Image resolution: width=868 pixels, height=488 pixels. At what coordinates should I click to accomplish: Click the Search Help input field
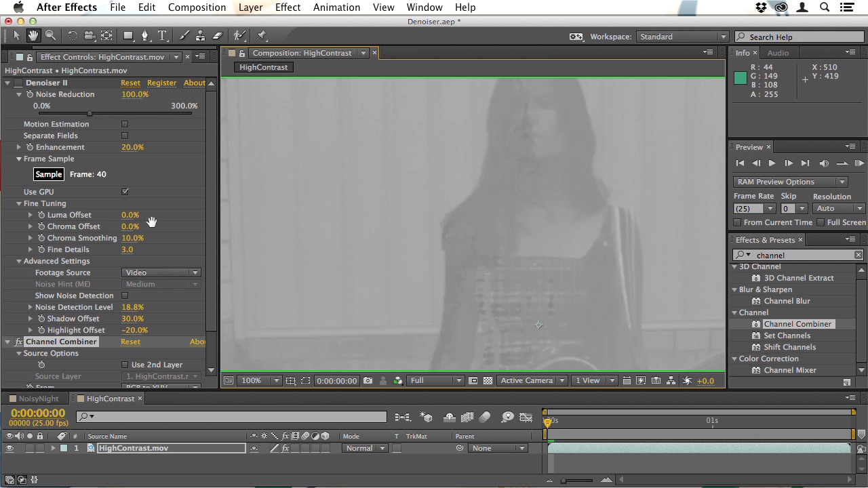pyautogui.click(x=800, y=37)
